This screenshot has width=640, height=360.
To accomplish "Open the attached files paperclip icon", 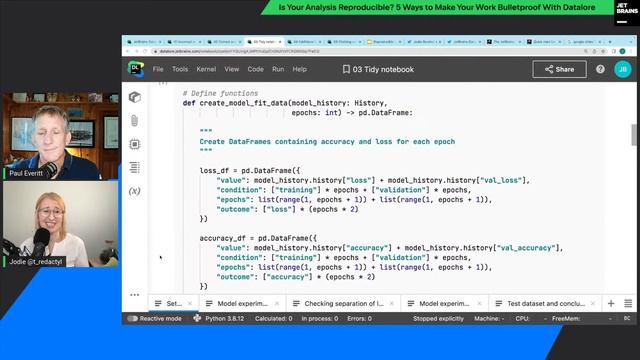I will click(x=135, y=121).
